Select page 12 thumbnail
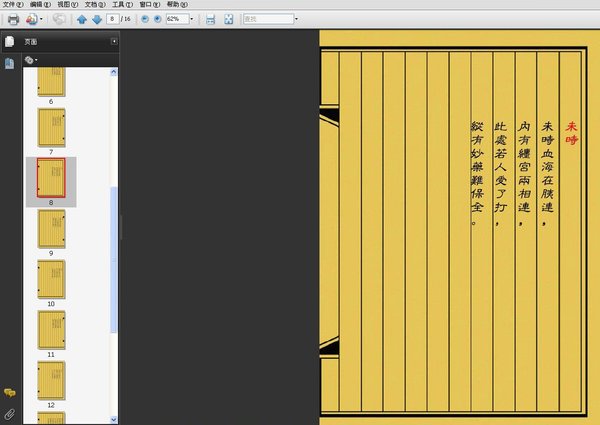The height and width of the screenshot is (425, 600). tap(51, 381)
